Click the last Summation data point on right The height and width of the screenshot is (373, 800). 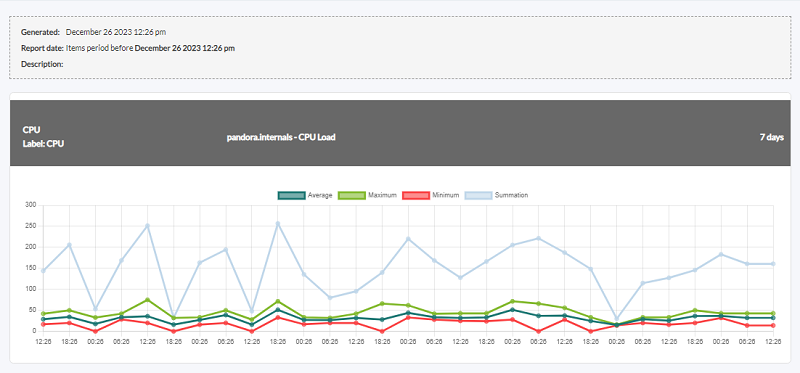[x=773, y=264]
